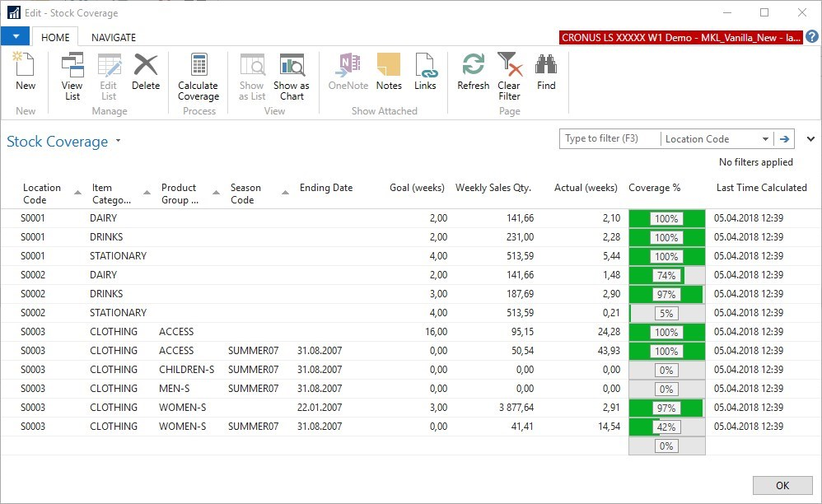Click the 74% coverage bar
The width and height of the screenshot is (822, 504).
coord(666,275)
